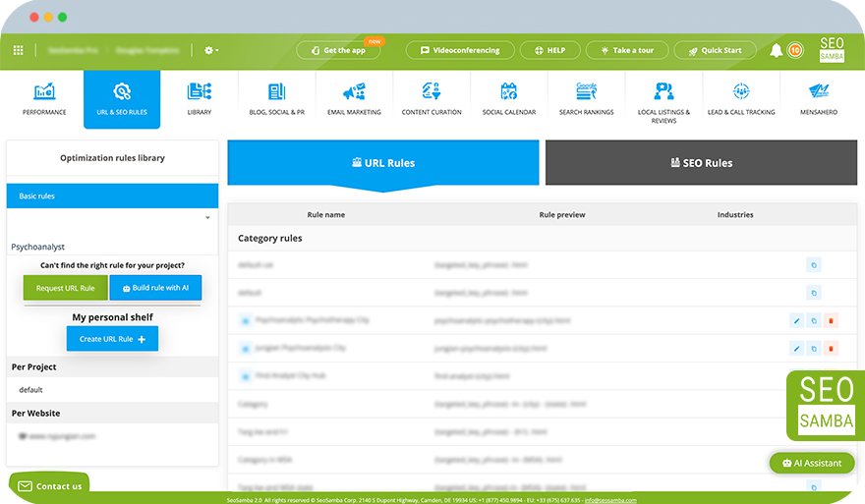Image resolution: width=865 pixels, height=504 pixels.
Task: Start a Videoconferencing session
Action: [x=460, y=50]
